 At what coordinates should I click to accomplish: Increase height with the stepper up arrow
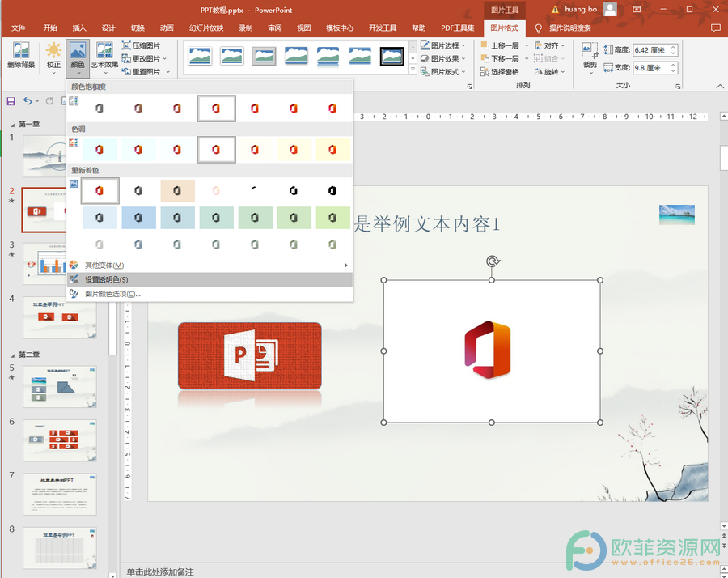(673, 48)
